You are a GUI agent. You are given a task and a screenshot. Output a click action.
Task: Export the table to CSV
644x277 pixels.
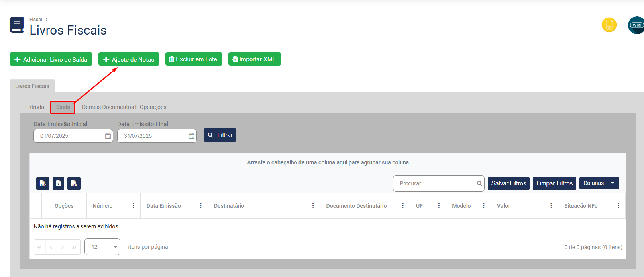point(74,183)
